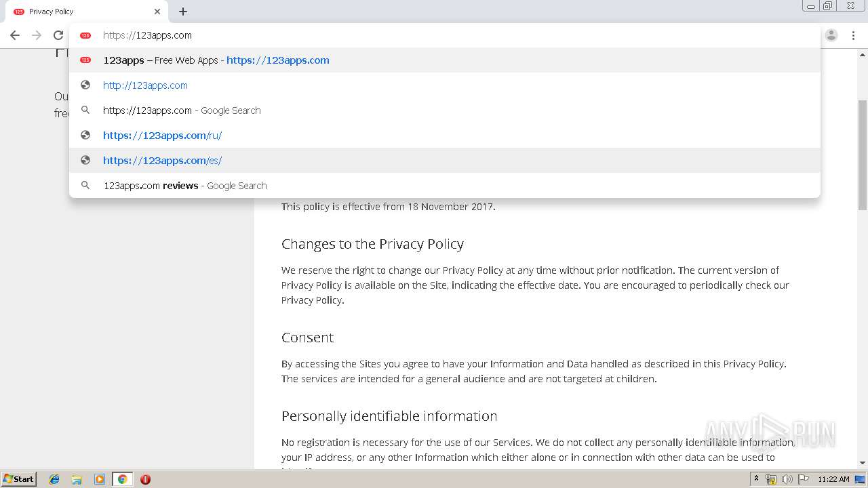The image size is (868, 488).
Task: Open the https://123apps.com/es/ suggestion
Action: [162, 161]
